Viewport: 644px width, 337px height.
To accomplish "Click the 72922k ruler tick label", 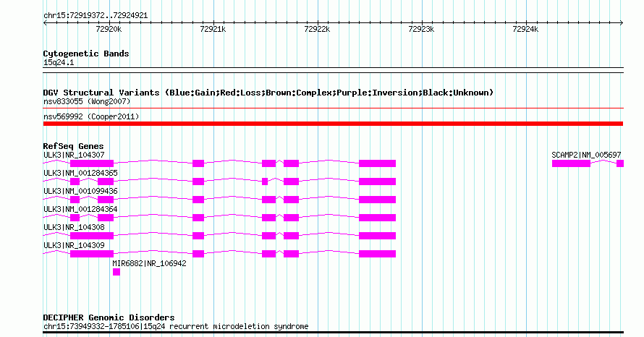I will pyautogui.click(x=317, y=29).
